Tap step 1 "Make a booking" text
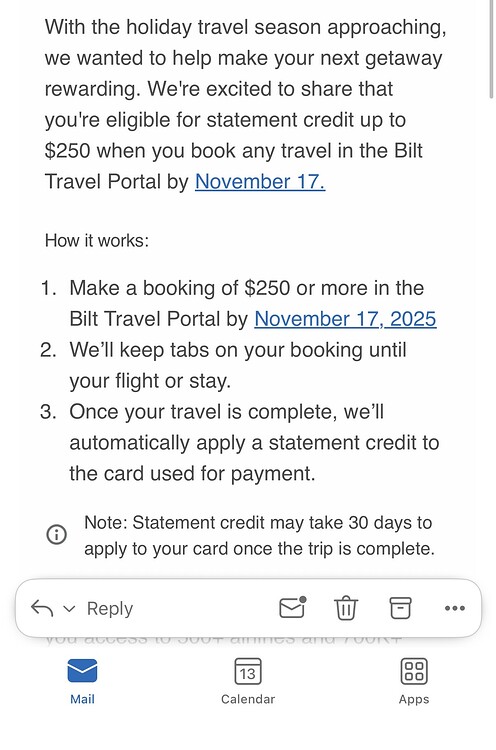This screenshot has width=496, height=750. point(253,304)
